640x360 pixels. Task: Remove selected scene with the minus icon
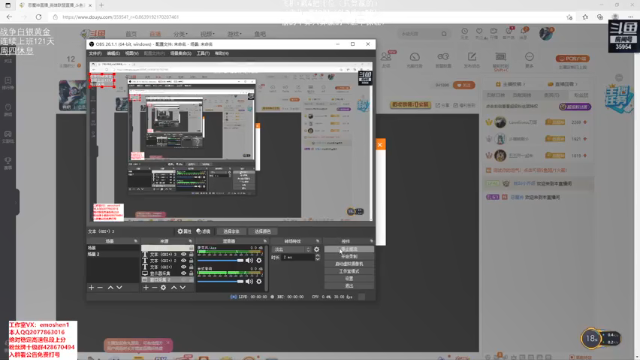click(100, 288)
